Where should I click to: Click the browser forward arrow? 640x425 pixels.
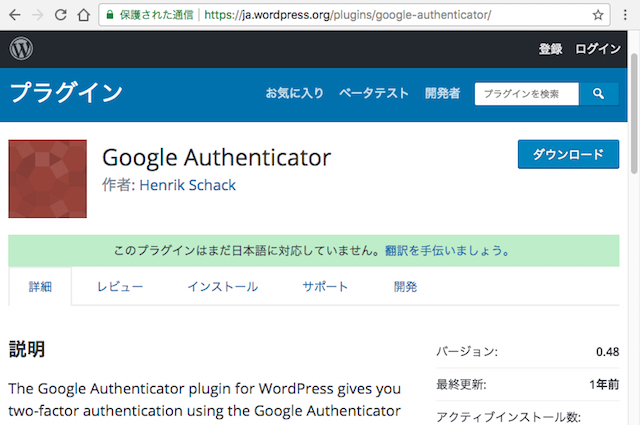[38, 15]
